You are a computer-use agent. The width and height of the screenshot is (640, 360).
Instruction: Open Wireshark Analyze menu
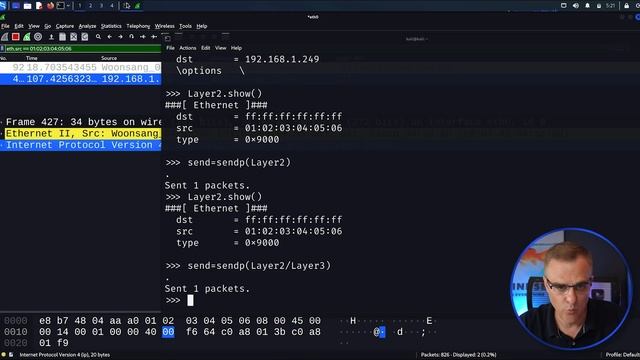pyautogui.click(x=87, y=26)
